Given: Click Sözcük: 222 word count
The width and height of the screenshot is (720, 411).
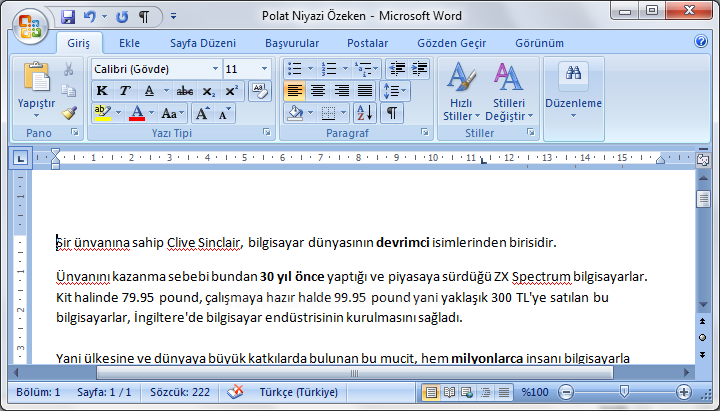Looking at the screenshot, I should pyautogui.click(x=180, y=392).
